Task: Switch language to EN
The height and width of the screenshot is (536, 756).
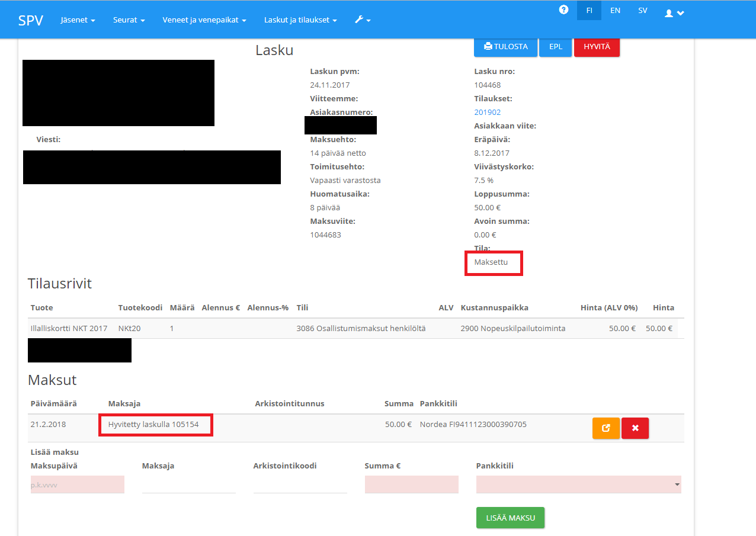Action: 616,10
